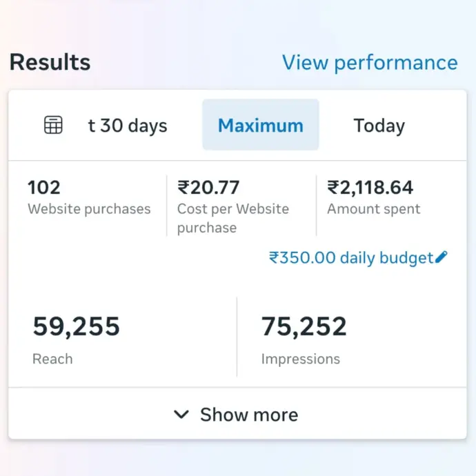Expand results with Show more text

(x=249, y=415)
